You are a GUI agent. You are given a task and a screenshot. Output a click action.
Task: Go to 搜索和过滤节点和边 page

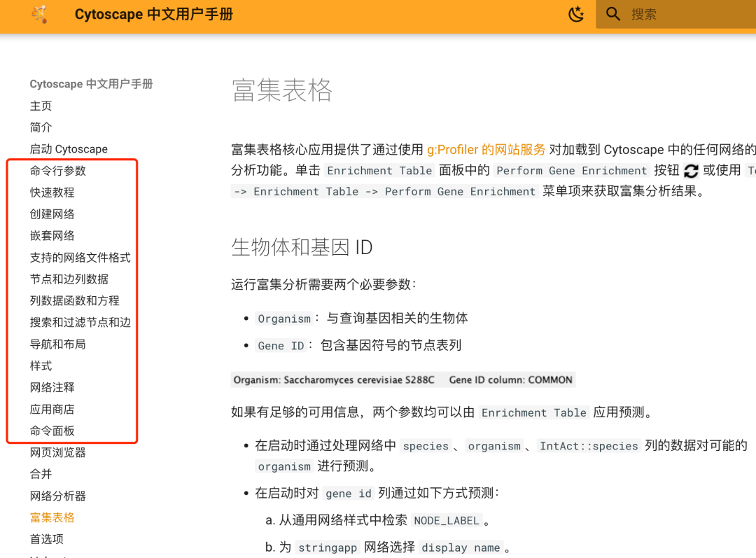[80, 323]
